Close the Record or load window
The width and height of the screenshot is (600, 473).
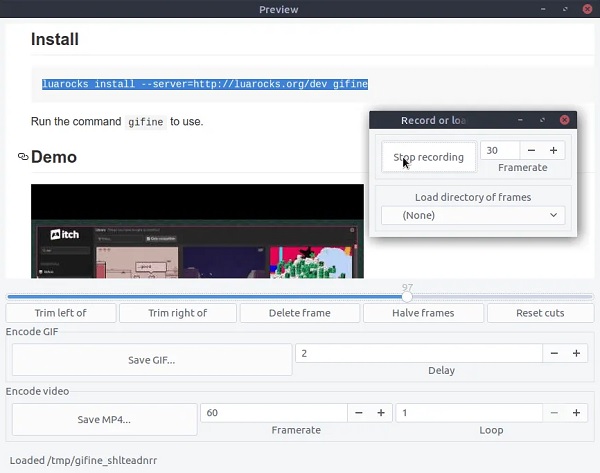pos(564,120)
